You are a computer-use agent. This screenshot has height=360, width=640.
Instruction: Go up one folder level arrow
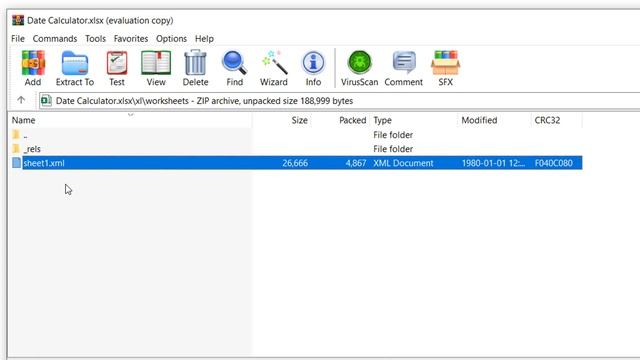(21, 100)
